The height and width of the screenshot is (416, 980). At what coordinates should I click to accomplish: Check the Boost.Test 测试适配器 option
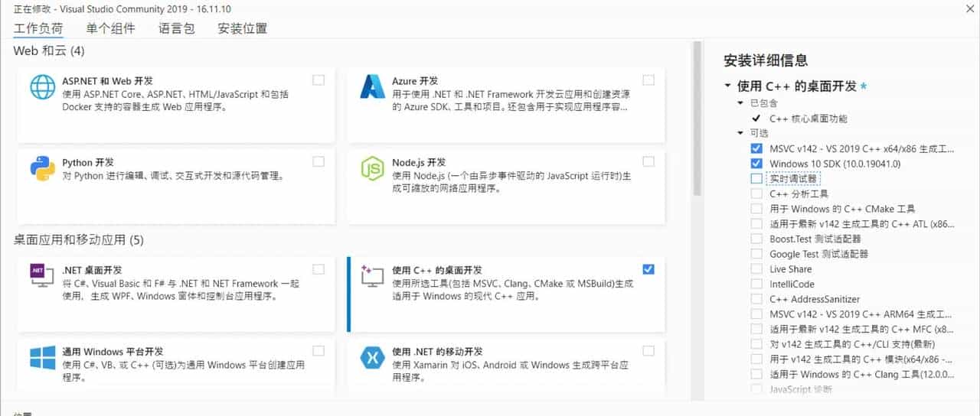pos(756,239)
